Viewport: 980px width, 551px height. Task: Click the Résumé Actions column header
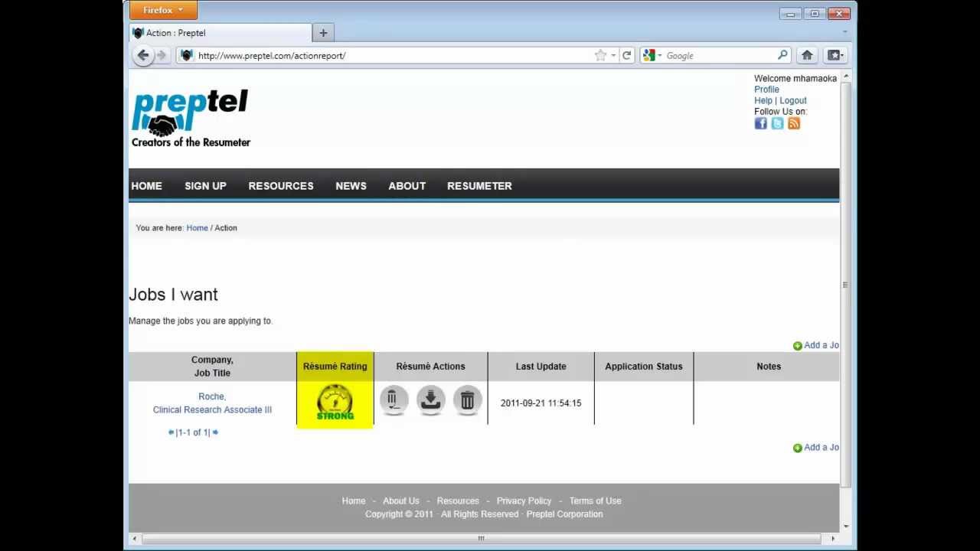tap(430, 367)
